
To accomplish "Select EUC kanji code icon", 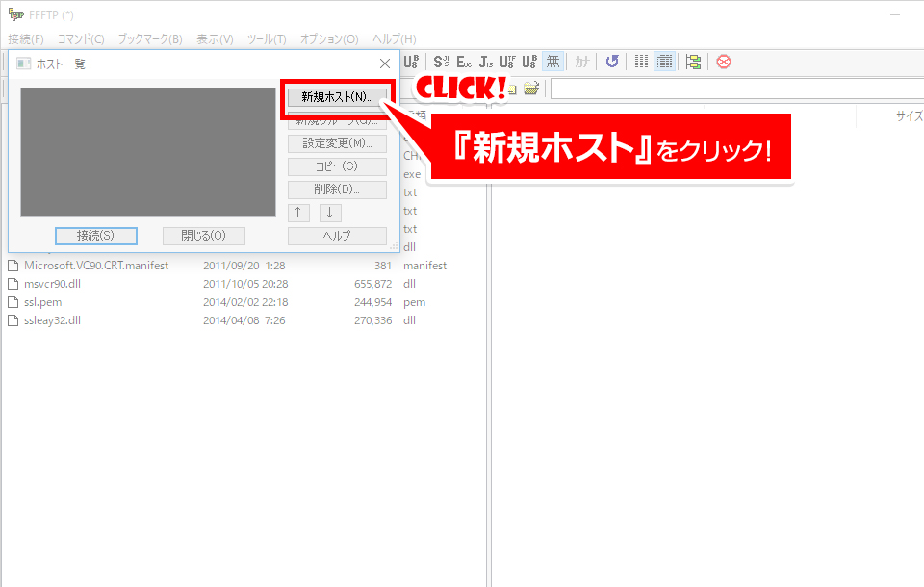I will point(464,62).
